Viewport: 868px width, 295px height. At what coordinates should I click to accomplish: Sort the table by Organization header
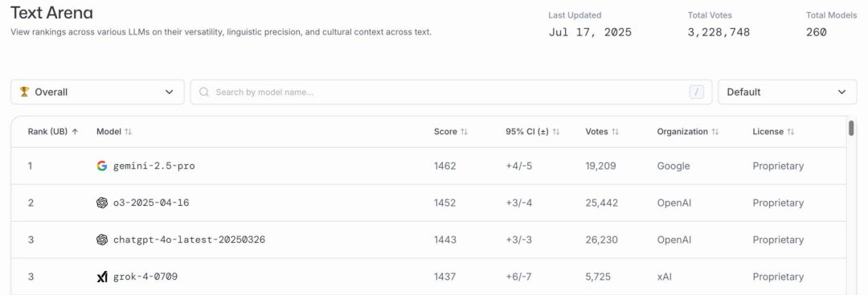pyautogui.click(x=688, y=132)
